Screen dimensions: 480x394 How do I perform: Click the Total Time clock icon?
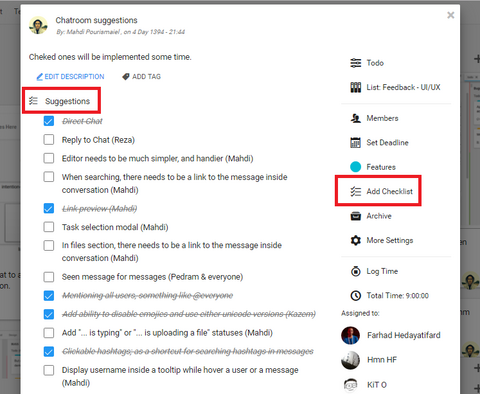pos(355,295)
